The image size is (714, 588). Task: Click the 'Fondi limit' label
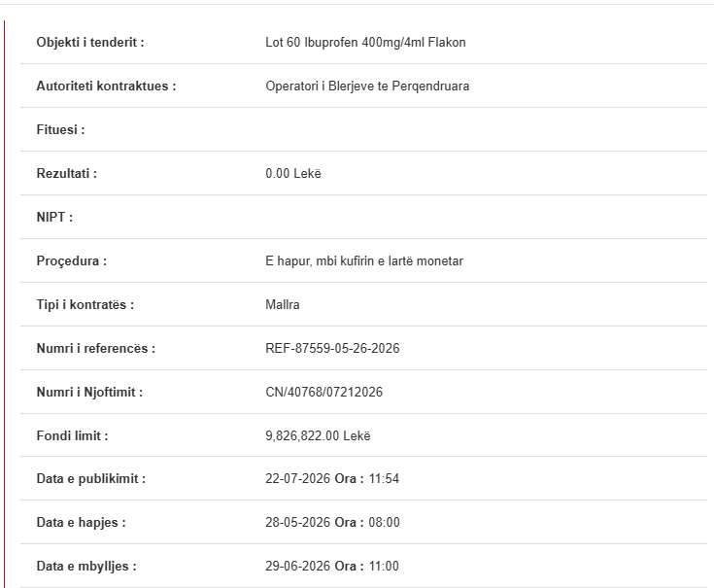(x=73, y=435)
